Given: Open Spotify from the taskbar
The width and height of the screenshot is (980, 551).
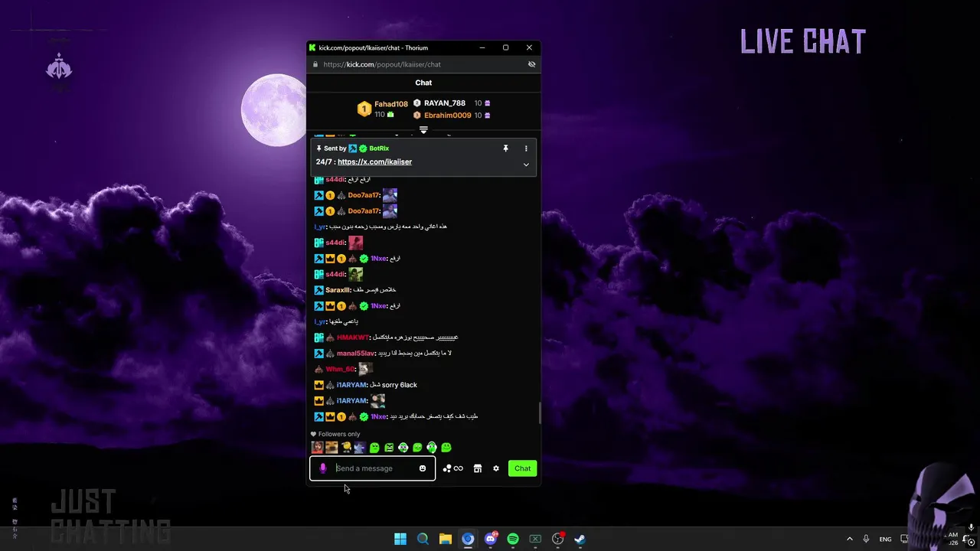Looking at the screenshot, I should point(512,539).
